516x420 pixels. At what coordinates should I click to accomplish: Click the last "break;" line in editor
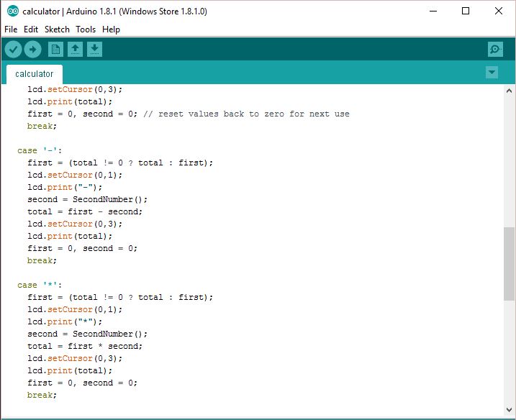click(x=42, y=395)
